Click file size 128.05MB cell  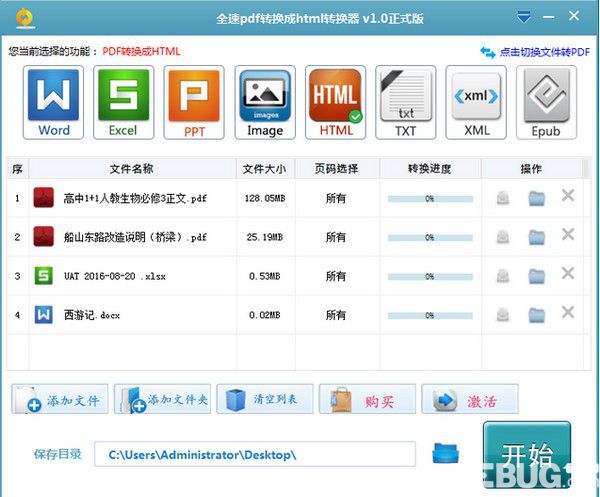(265, 199)
